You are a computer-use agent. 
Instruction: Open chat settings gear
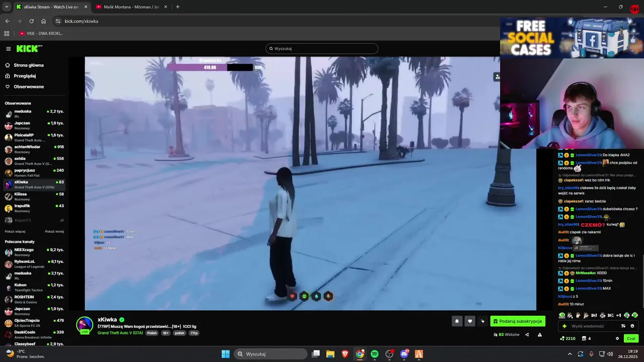pos(617,338)
